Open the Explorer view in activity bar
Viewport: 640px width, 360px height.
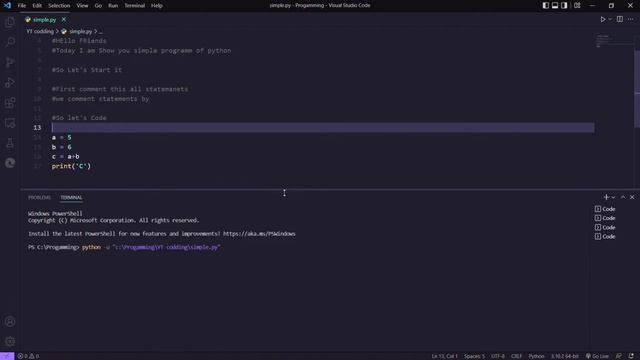click(x=10, y=22)
